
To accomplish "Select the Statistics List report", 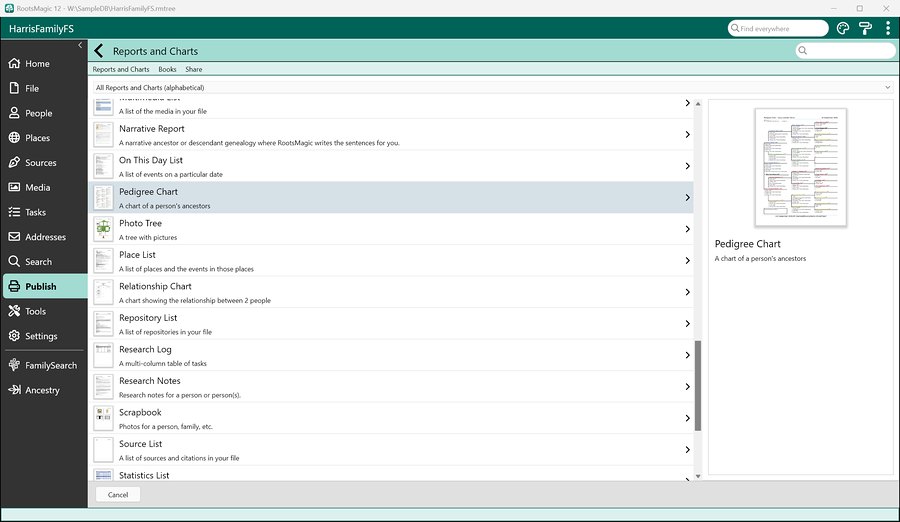I will pyautogui.click(x=391, y=474).
